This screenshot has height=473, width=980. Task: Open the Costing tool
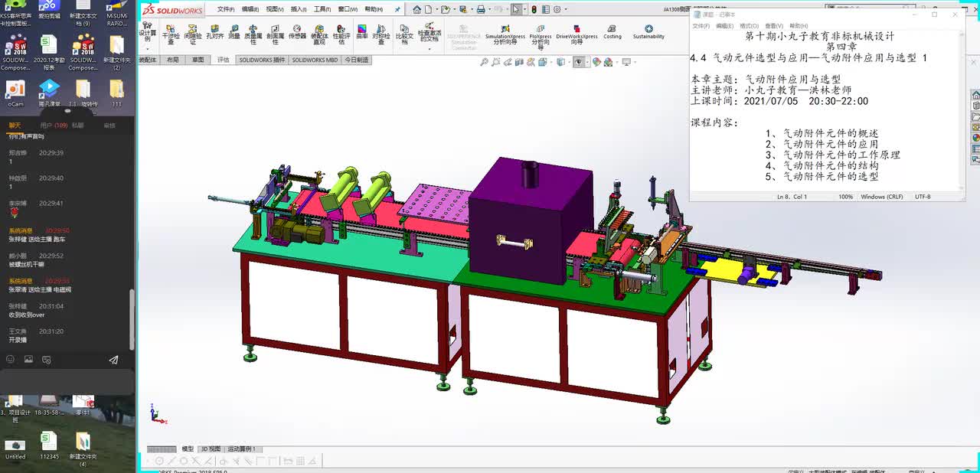tap(612, 32)
